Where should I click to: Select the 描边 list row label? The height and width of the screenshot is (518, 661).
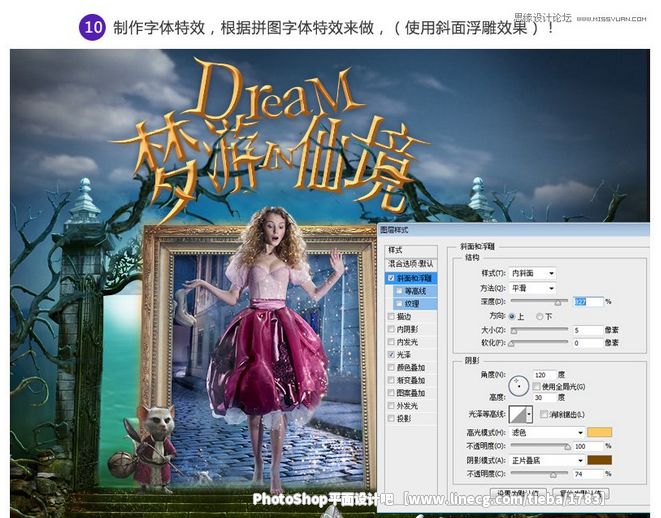pyautogui.click(x=404, y=316)
